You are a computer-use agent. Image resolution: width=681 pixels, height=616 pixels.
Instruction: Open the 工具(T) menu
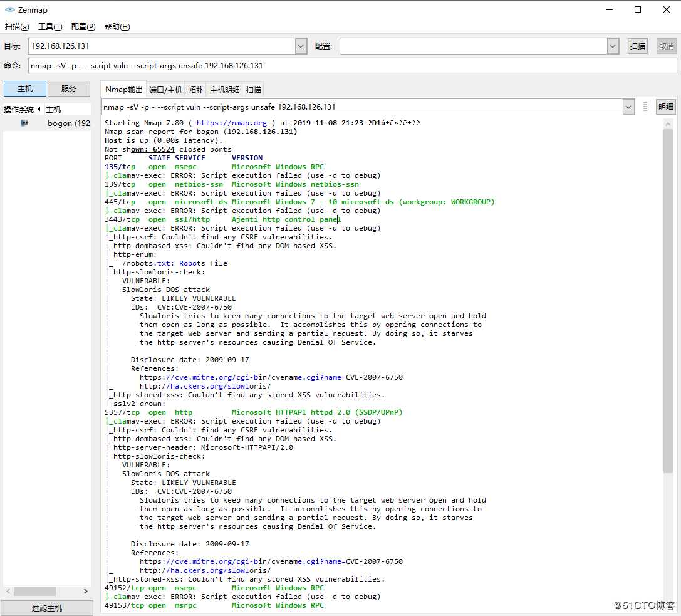coord(50,27)
